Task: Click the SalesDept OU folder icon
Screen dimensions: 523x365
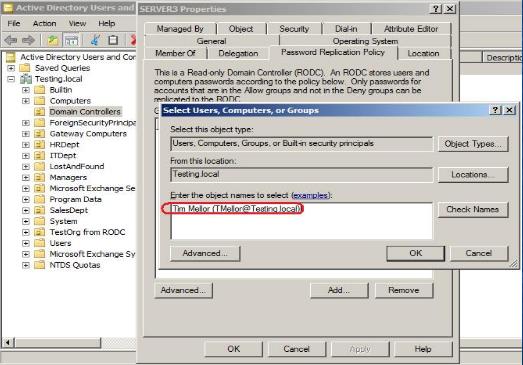Action: pos(40,210)
